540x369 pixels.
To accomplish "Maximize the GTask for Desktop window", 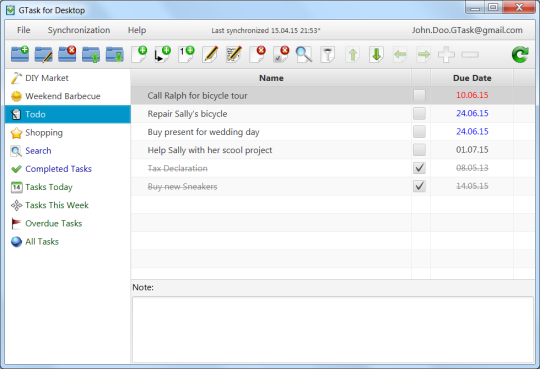I will coord(493,7).
